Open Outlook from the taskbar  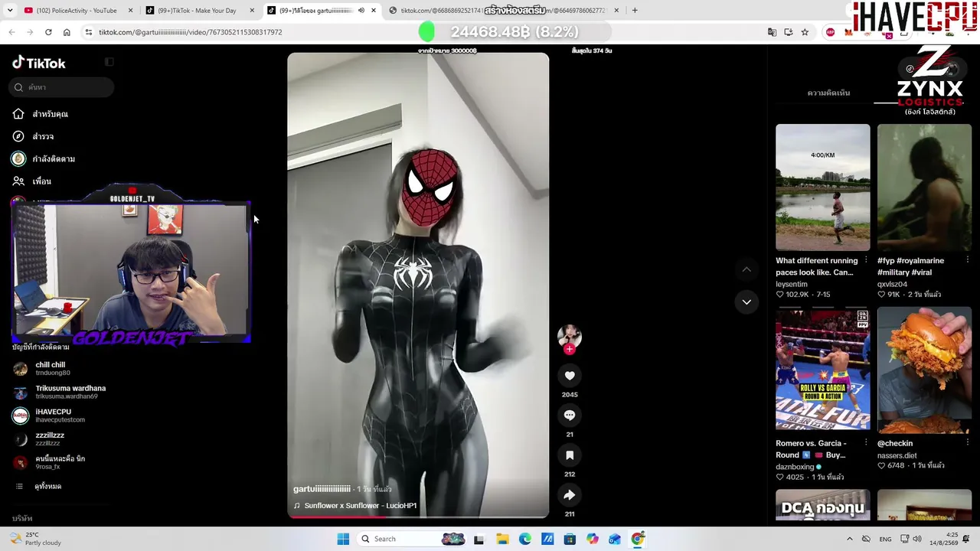point(615,539)
